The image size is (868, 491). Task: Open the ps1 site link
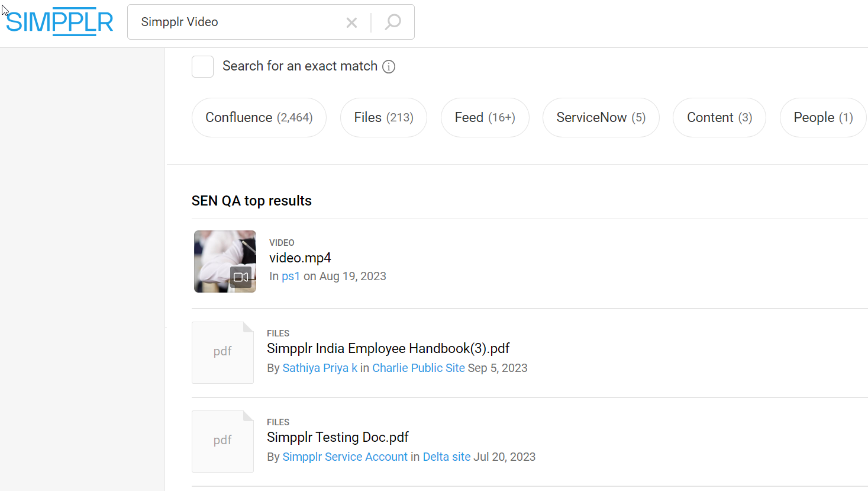click(x=291, y=276)
